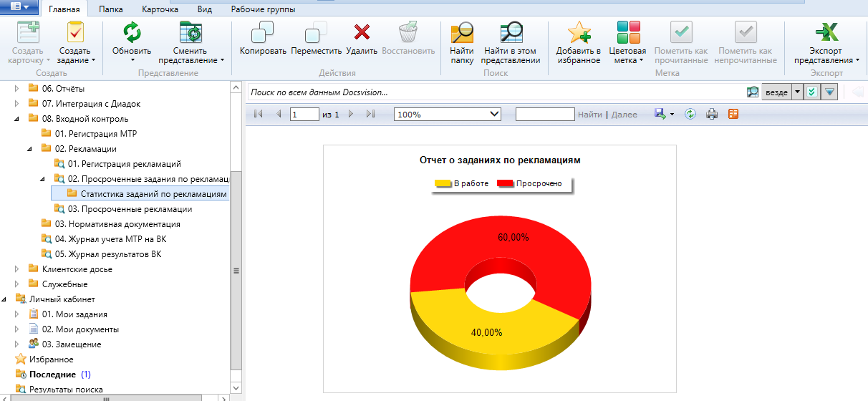
Task: Expand the 01. Мои задания node
Action: pyautogui.click(x=17, y=314)
